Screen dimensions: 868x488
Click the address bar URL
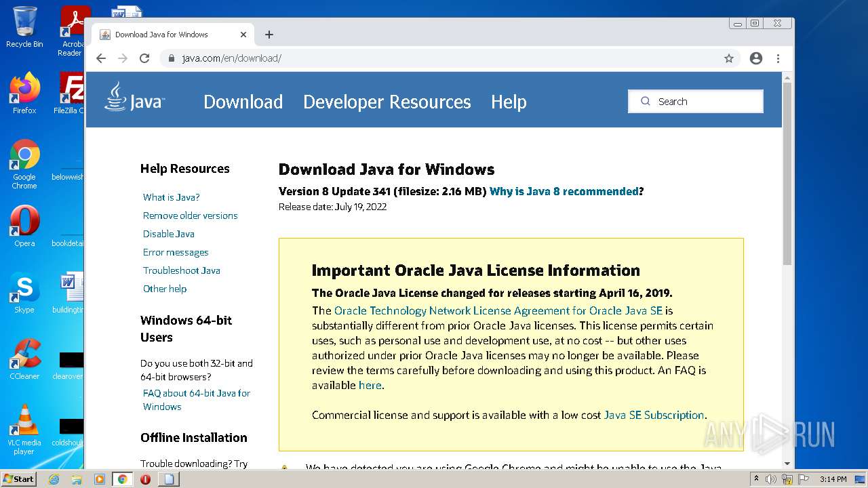pos(231,58)
